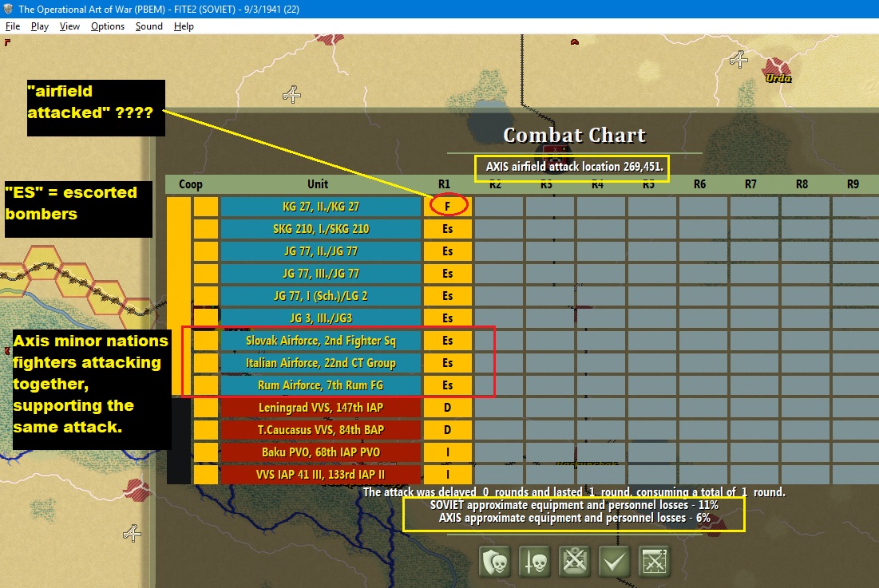Viewport: 879px width, 588px height.
Task: Select the KG 27, II./KG 27 unit row
Action: tap(321, 206)
